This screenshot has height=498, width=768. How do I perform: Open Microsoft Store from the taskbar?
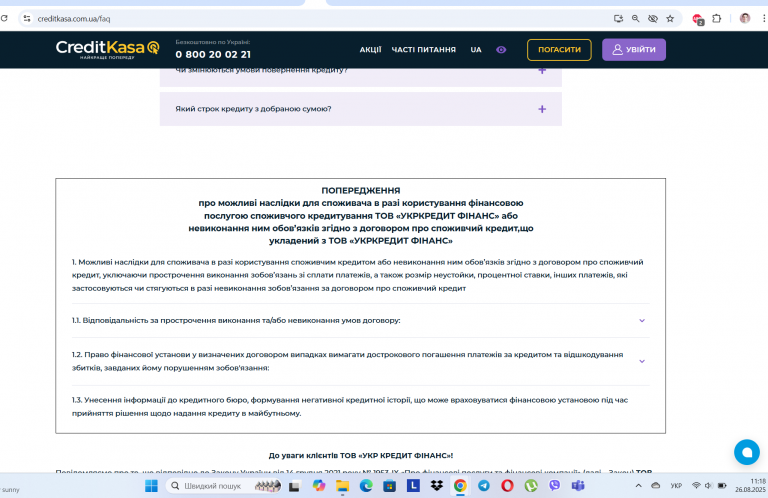pyautogui.click(x=389, y=486)
